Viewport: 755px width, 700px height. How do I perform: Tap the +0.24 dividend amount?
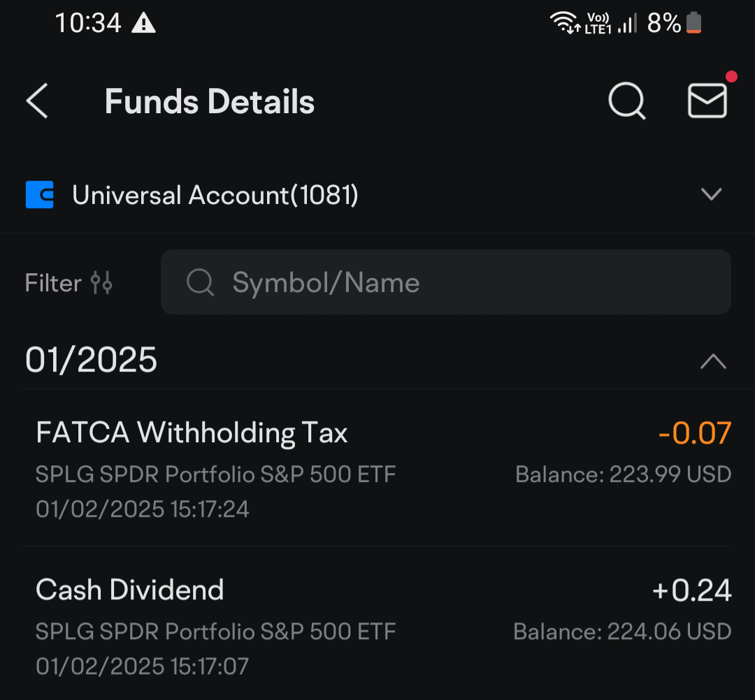(691, 590)
